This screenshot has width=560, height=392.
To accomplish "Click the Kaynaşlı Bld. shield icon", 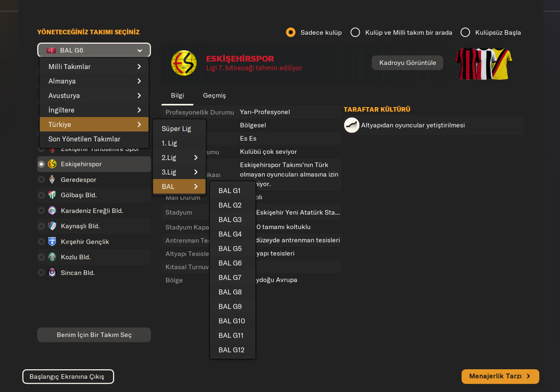I will (52, 226).
